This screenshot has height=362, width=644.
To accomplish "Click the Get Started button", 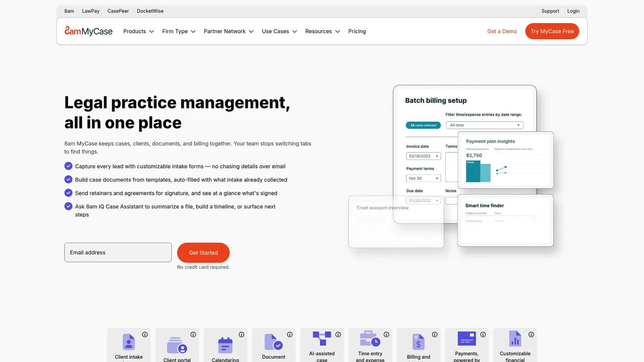I will (x=203, y=253).
